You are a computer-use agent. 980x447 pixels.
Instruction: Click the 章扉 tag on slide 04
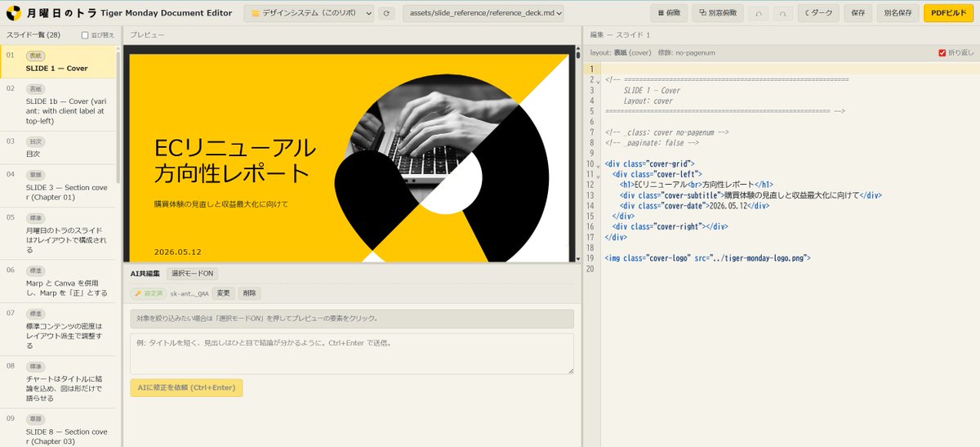[35, 175]
